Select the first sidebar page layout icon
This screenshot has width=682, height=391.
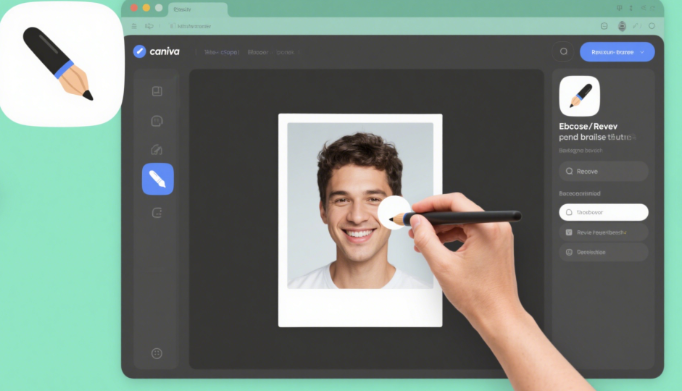[x=157, y=91]
